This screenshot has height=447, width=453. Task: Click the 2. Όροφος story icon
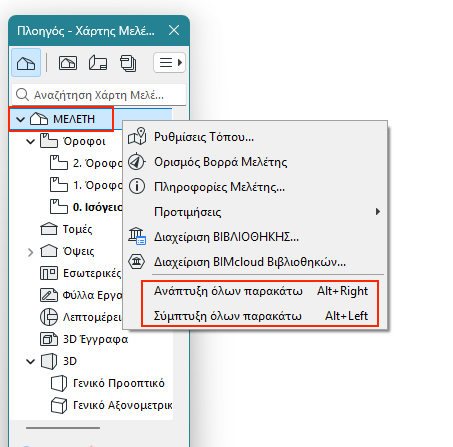point(59,163)
